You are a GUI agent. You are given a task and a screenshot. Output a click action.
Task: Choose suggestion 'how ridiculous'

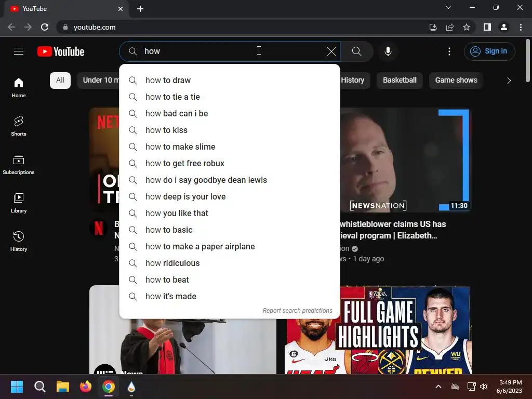tap(230, 263)
